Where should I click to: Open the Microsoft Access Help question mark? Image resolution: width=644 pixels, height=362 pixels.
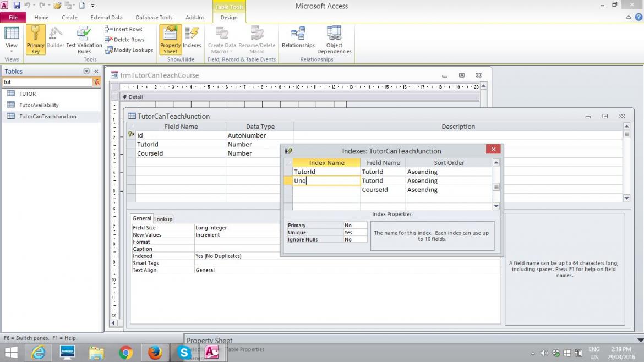638,17
